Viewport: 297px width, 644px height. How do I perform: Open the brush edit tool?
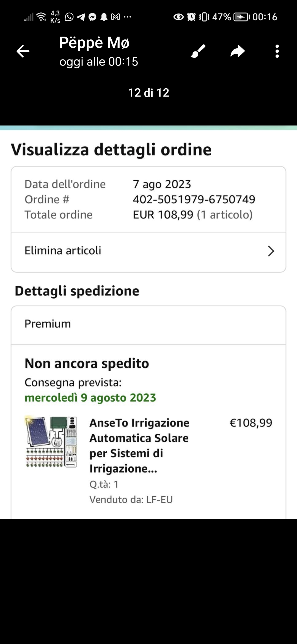(x=198, y=51)
